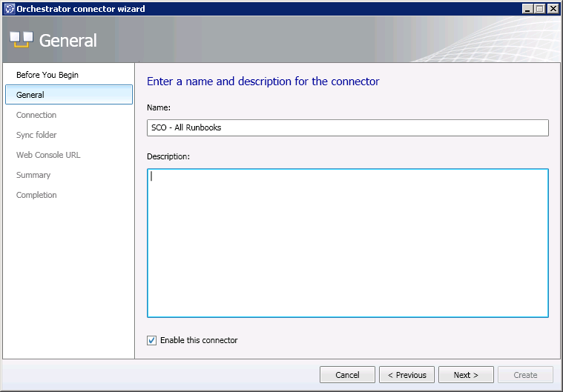
Task: Focus the Description text area
Action: (347, 243)
